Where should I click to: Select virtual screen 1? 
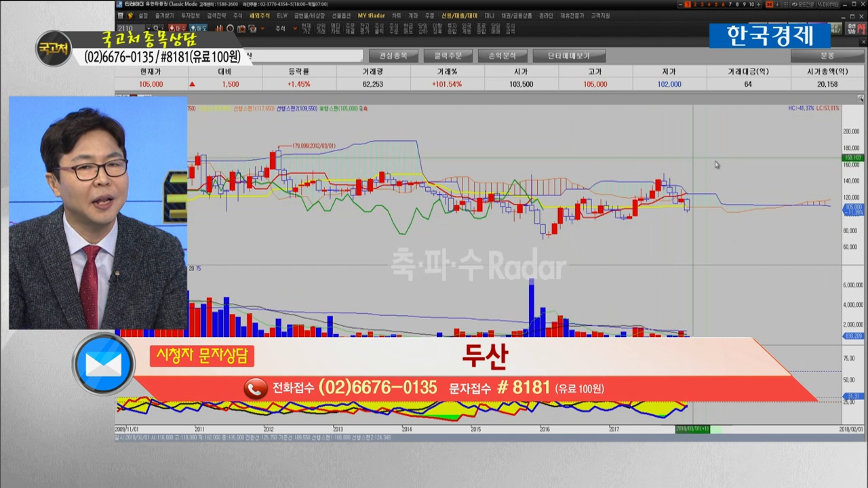(x=688, y=4)
